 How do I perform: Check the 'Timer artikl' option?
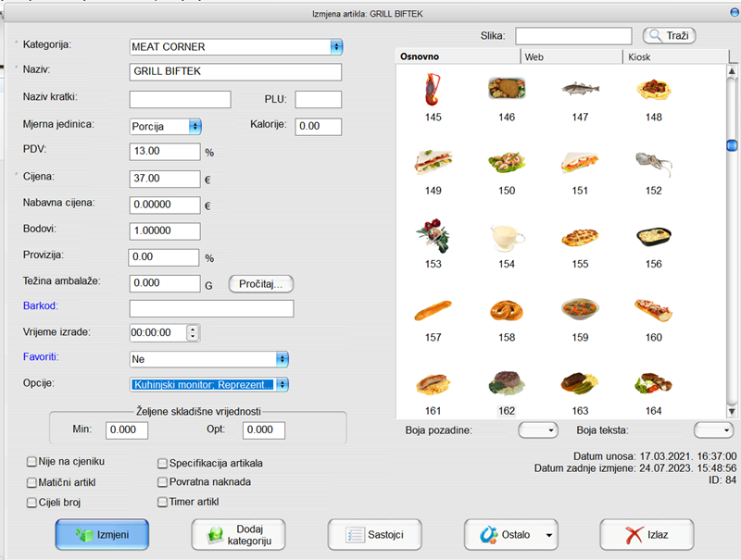[x=163, y=502]
